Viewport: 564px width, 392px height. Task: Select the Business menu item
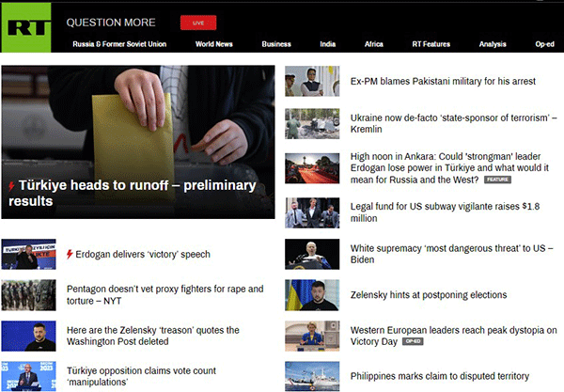[x=276, y=44]
